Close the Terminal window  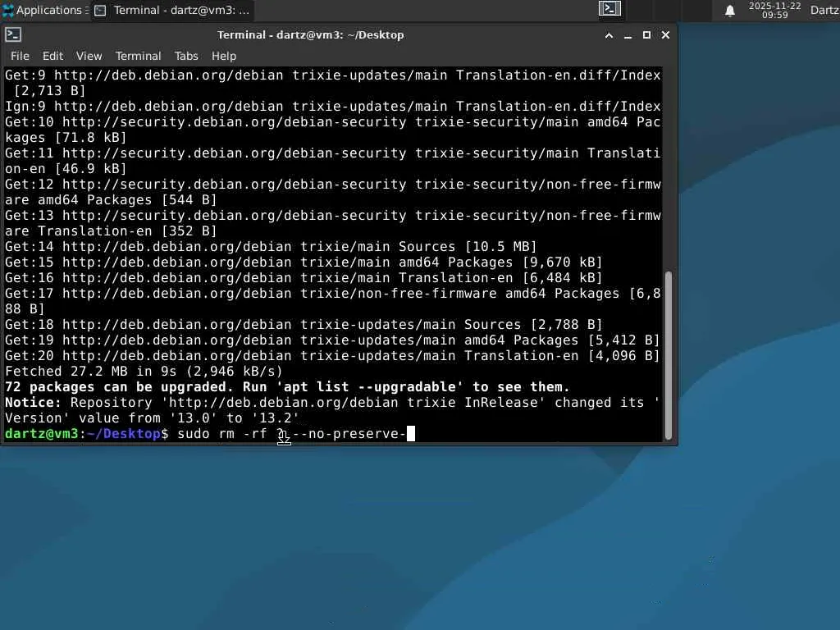pyautogui.click(x=665, y=35)
